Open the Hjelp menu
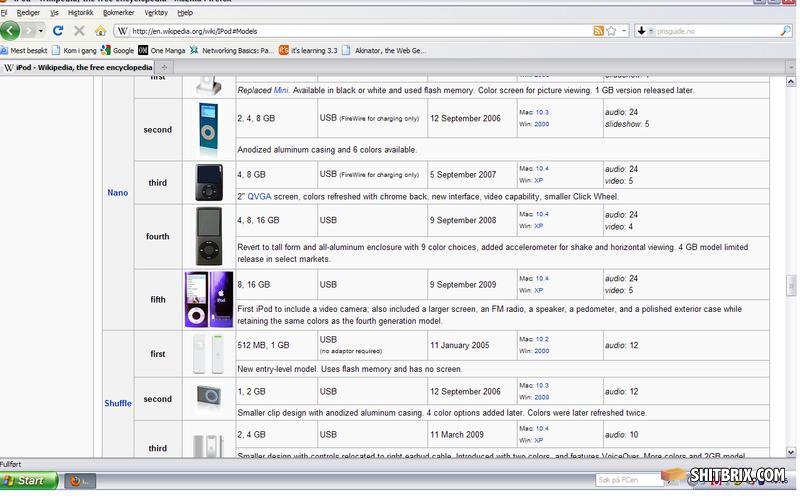The width and height of the screenshot is (800, 500). (x=185, y=12)
